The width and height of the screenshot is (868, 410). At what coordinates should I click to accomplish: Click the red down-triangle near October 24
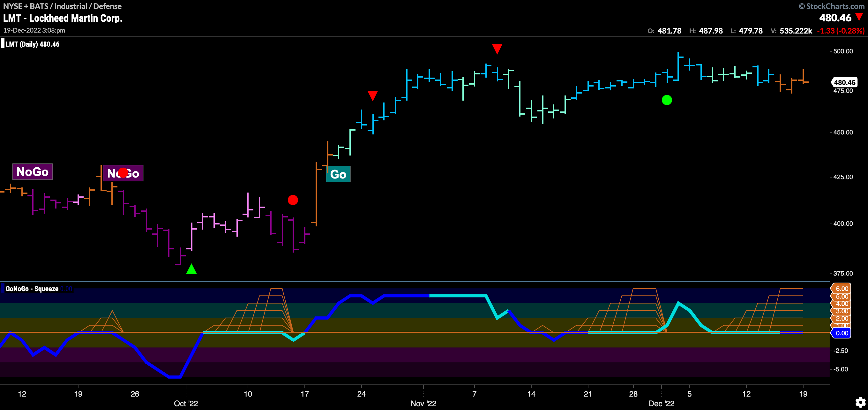pyautogui.click(x=373, y=95)
